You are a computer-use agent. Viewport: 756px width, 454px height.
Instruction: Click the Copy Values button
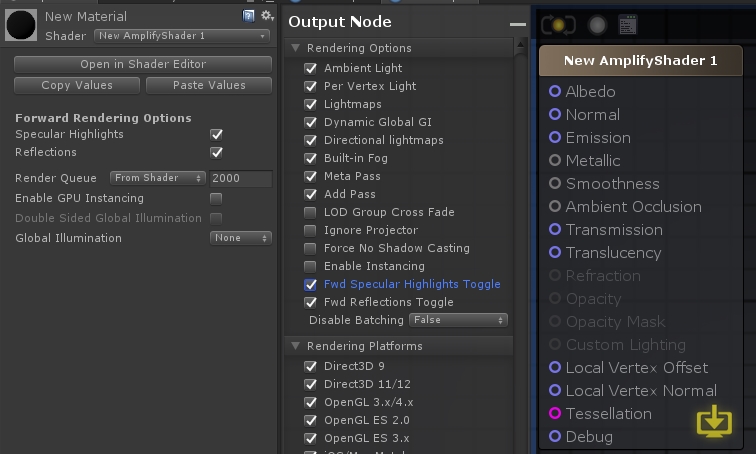point(77,85)
